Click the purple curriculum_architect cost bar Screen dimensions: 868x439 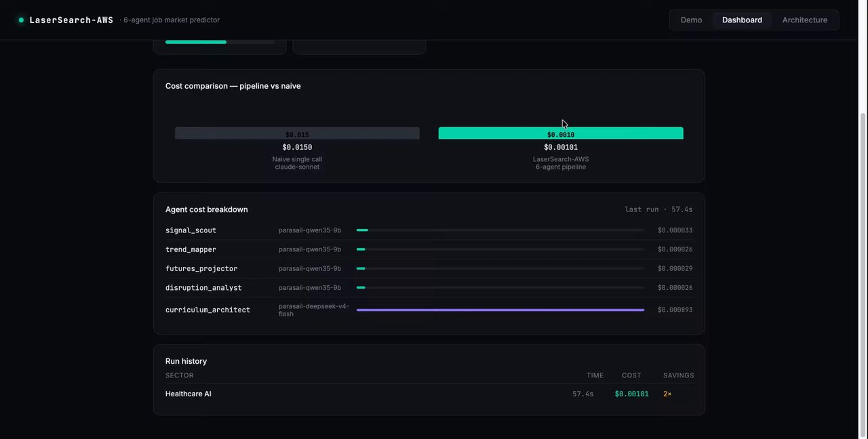tap(500, 310)
